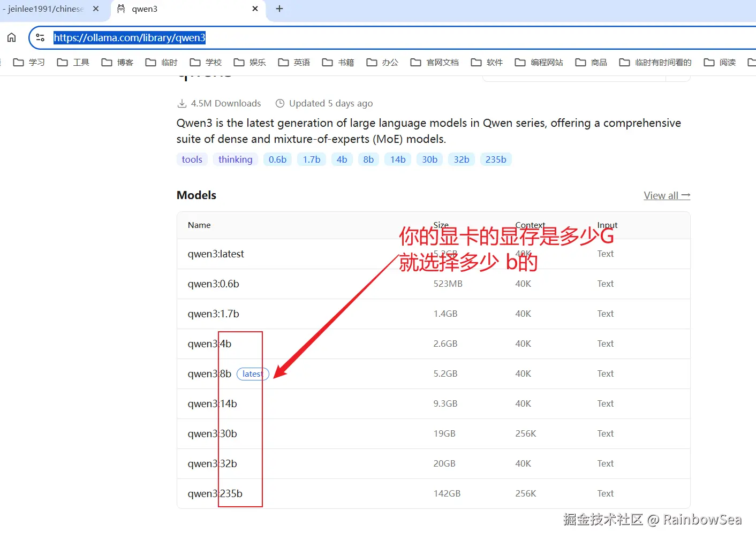
Task: Open the qwen3:4b model
Action: click(x=209, y=344)
